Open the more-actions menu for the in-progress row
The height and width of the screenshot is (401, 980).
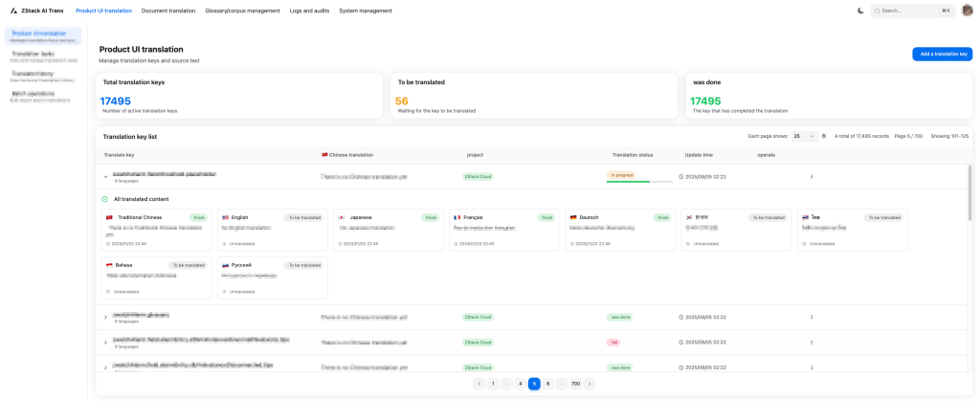pos(812,176)
